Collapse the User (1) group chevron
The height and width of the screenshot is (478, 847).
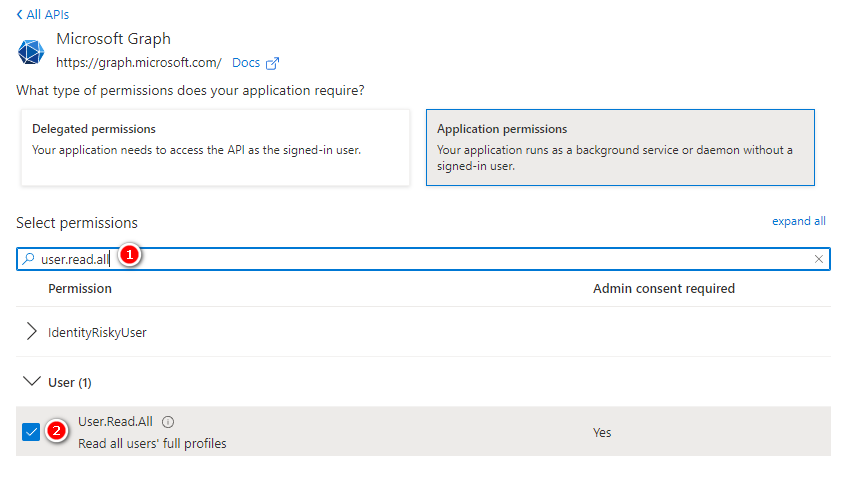pos(32,381)
